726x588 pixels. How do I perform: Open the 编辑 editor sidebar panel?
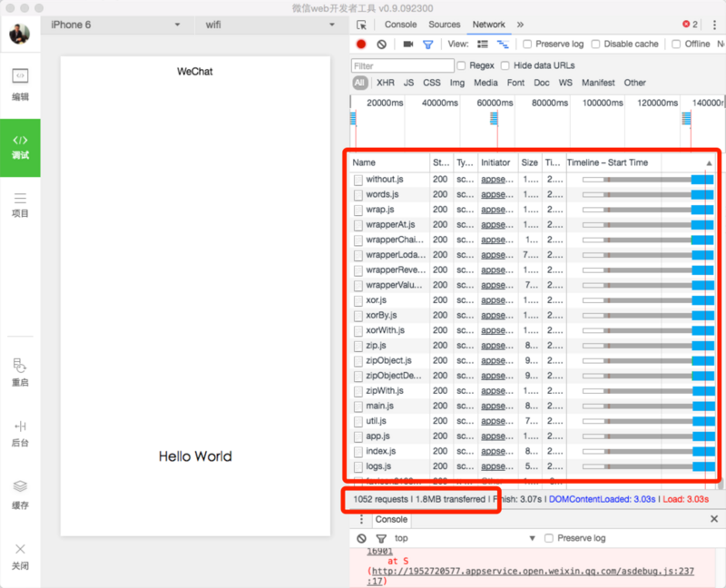[20, 83]
